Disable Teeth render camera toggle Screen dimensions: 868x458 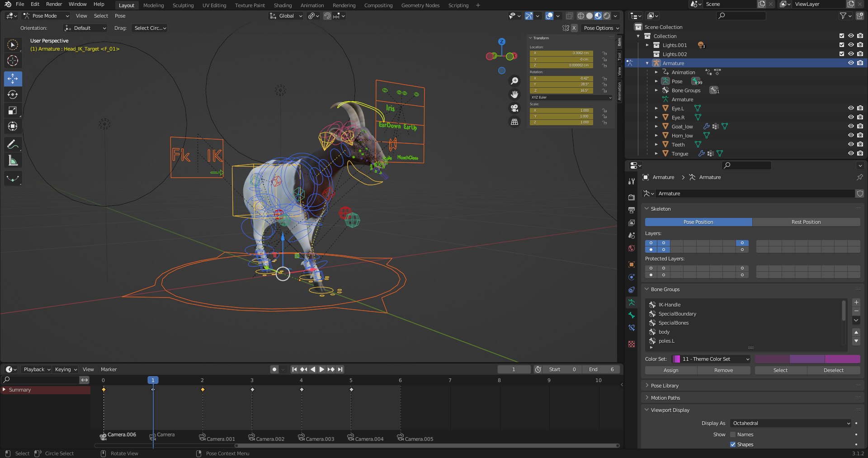point(860,145)
